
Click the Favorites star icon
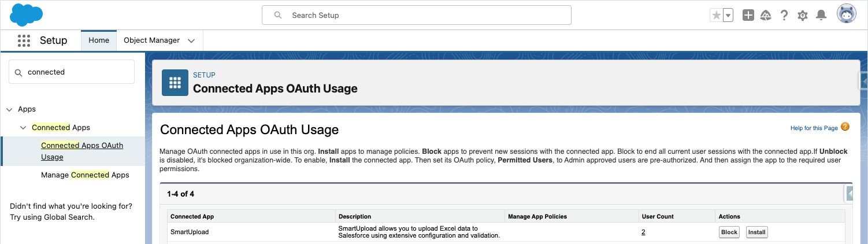(x=717, y=16)
